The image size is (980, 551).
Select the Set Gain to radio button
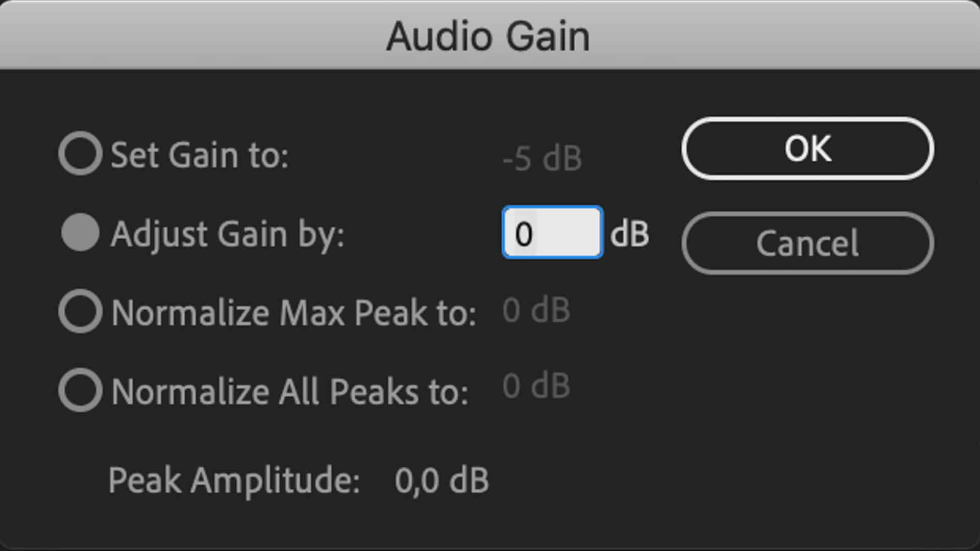pyautogui.click(x=80, y=154)
